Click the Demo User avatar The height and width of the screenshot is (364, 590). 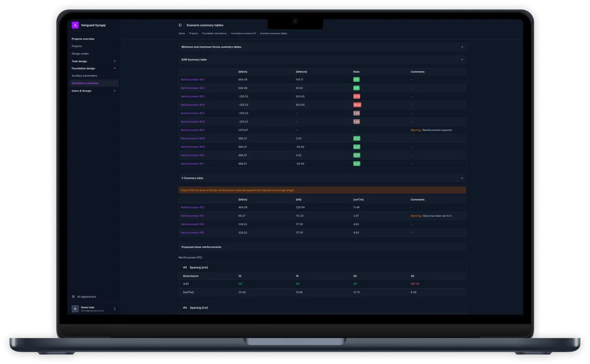75,308
